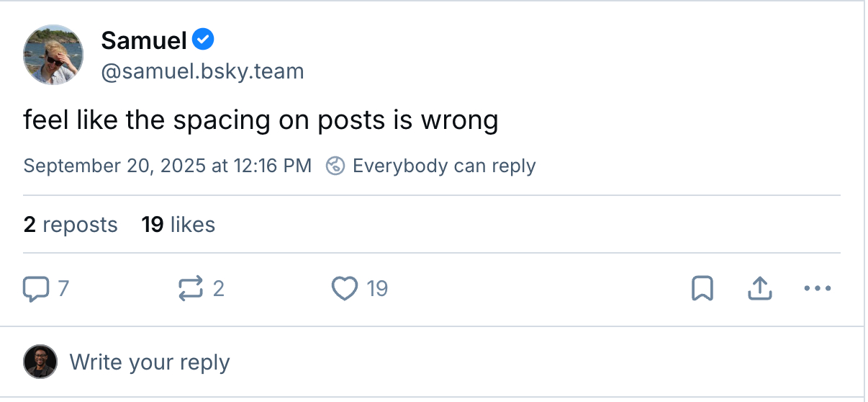Click the globe reply-settings icon
This screenshot has height=402, width=868.
[335, 166]
